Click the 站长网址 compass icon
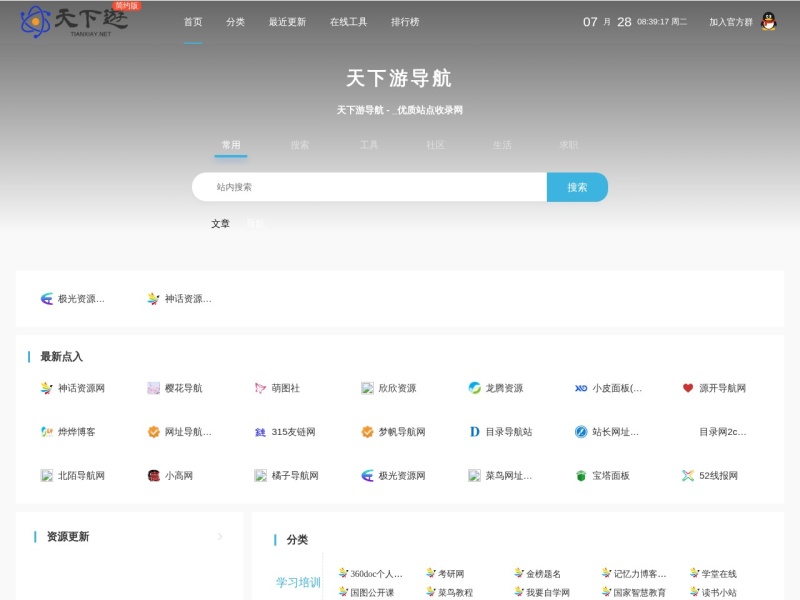 [581, 432]
